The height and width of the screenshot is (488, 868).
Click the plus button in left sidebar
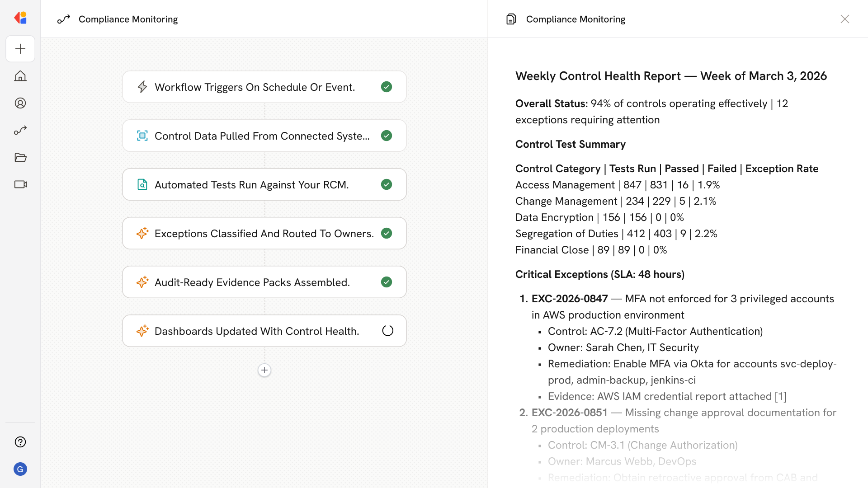[20, 49]
